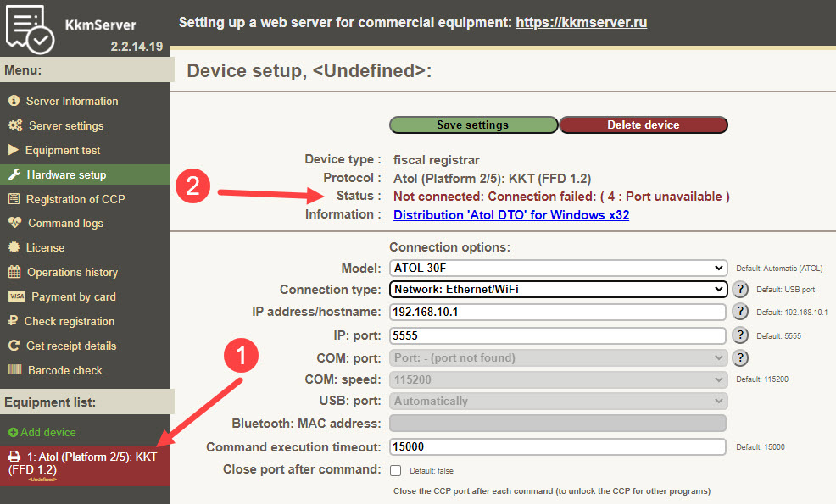836x504 pixels.
Task: Click the 'Default: Automatic (ATOL)' hint text
Action: [x=779, y=269]
